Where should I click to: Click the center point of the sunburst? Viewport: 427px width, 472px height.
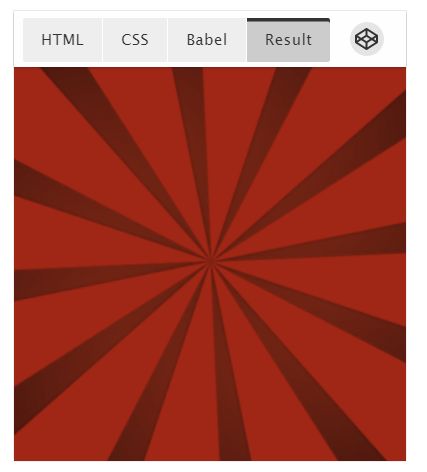[210, 259]
